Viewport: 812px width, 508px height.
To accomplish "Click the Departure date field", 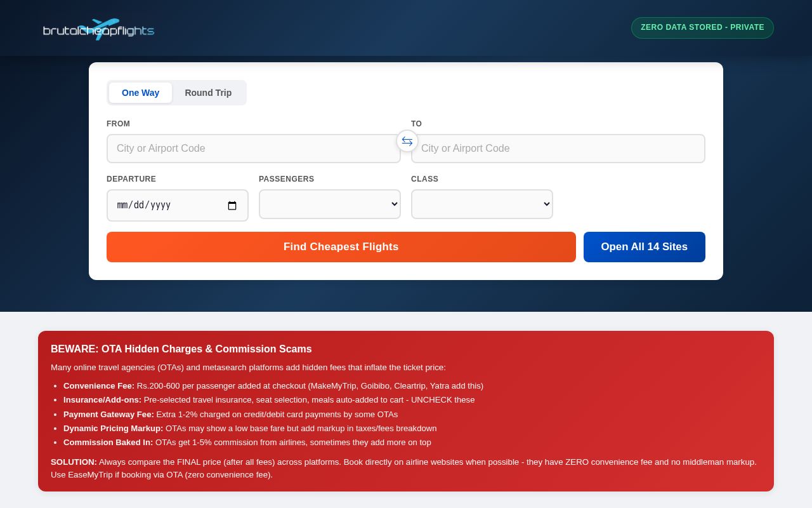I will coord(178,205).
